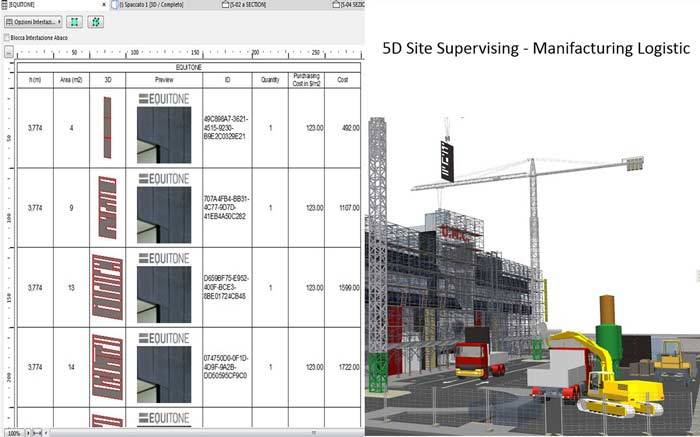
Task: Open the Opzioni Intestazione dropdown button
Action: (x=33, y=22)
